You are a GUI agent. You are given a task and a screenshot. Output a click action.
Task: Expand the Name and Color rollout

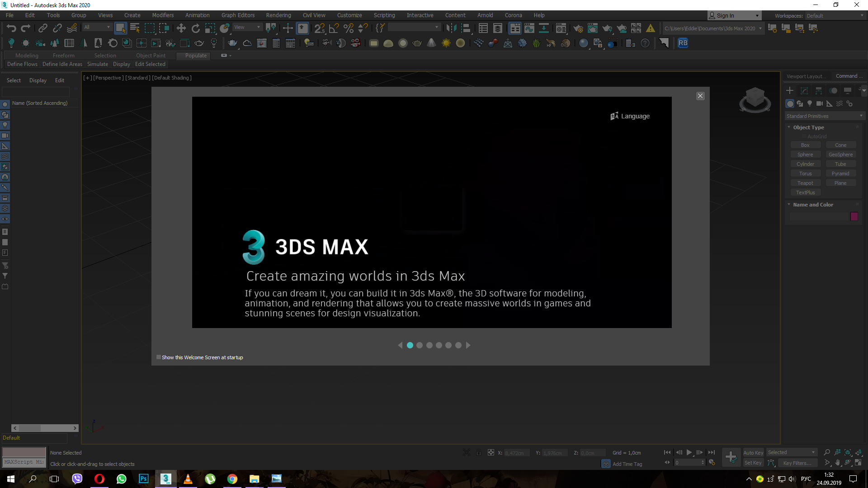[812, 204]
